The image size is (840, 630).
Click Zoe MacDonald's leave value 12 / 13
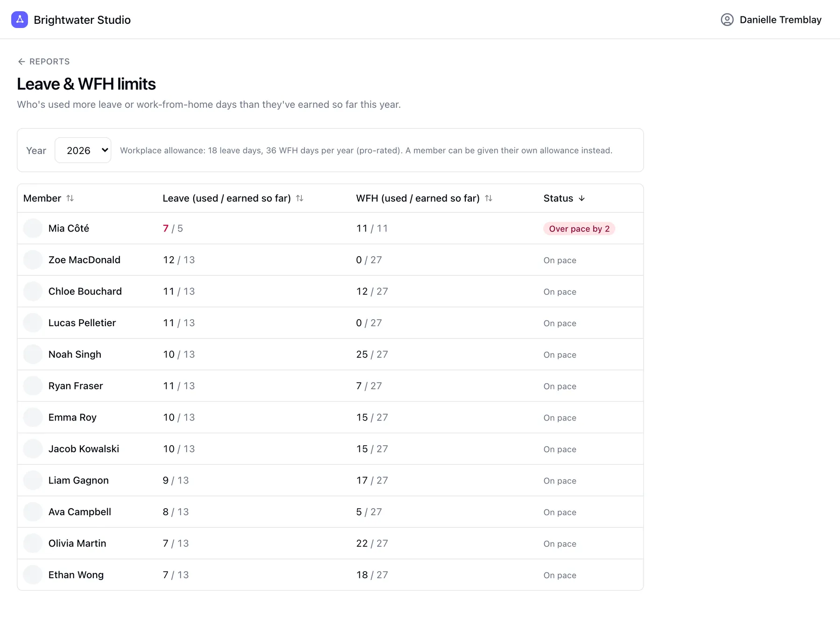coord(179,260)
